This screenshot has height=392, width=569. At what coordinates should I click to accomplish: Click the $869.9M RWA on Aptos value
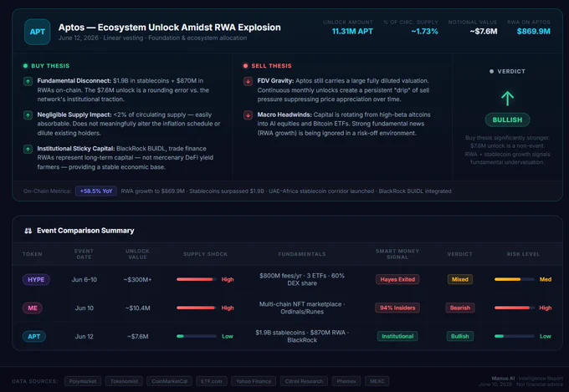534,32
